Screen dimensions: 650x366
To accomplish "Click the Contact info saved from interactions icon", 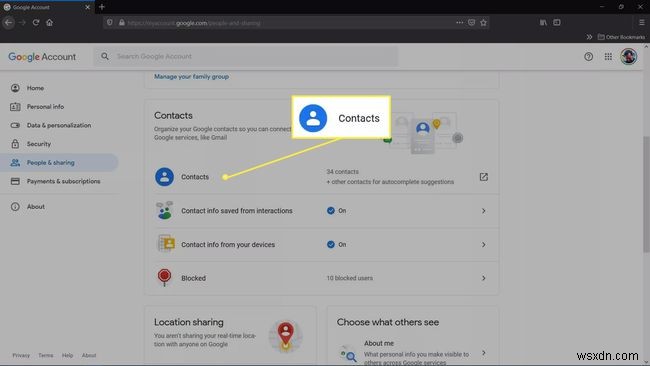I will click(165, 211).
